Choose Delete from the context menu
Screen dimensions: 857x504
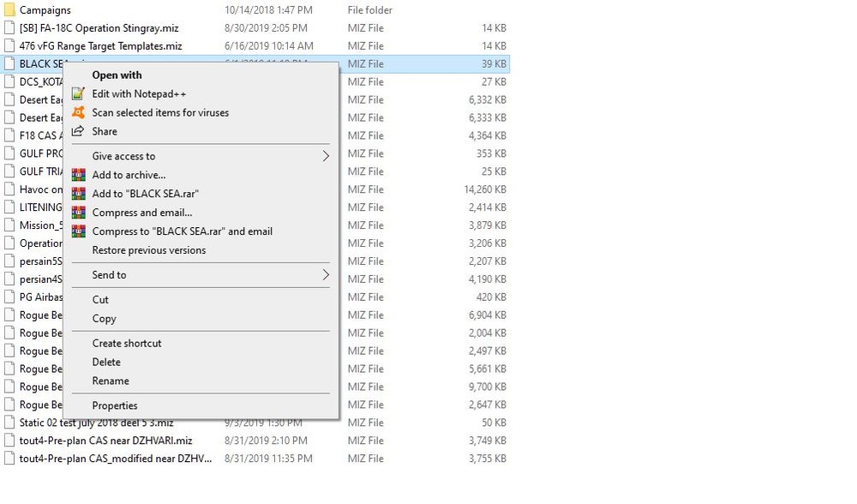pyautogui.click(x=106, y=362)
